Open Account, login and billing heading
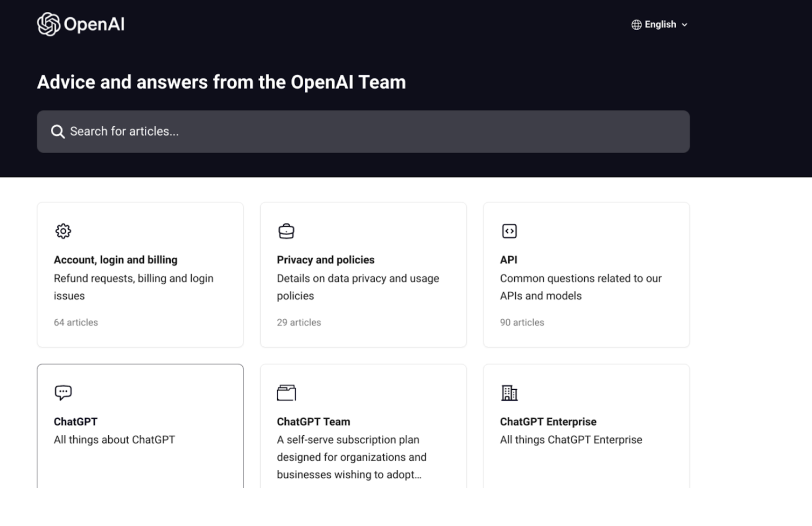 click(115, 260)
